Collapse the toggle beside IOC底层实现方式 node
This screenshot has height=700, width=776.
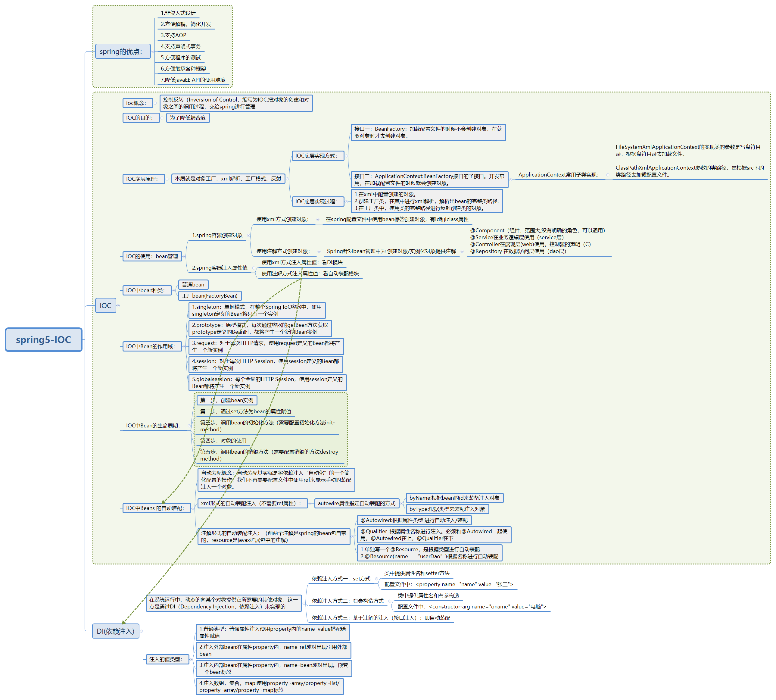(346, 156)
